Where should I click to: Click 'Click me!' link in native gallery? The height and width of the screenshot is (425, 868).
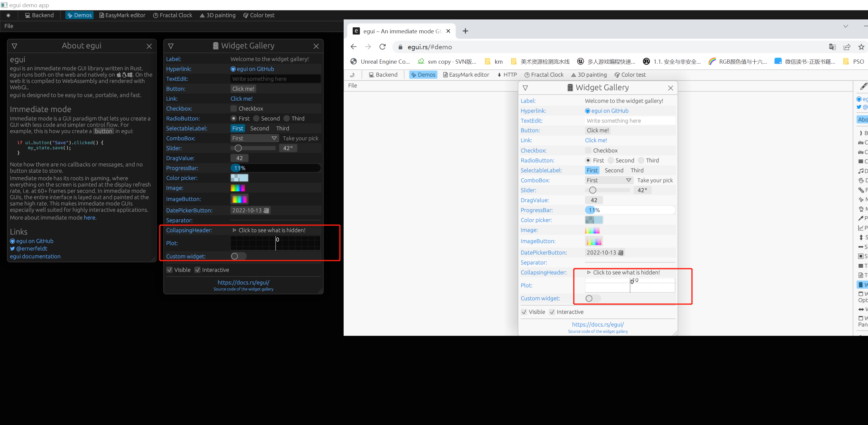coord(241,99)
